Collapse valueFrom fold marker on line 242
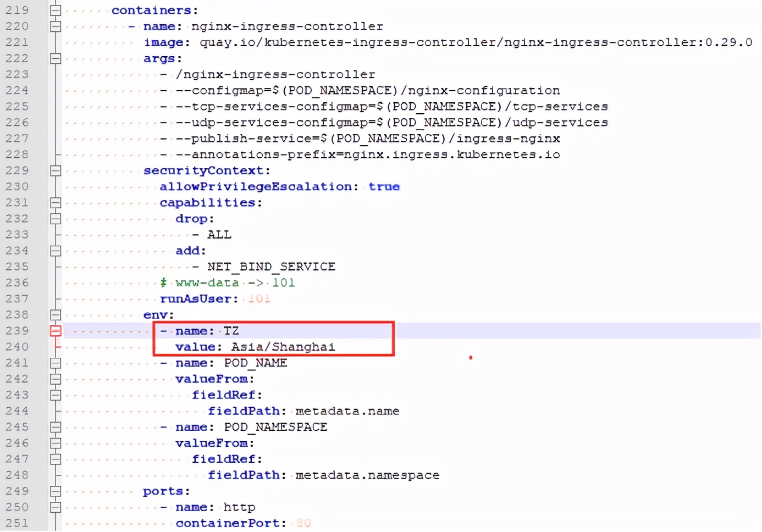This screenshot has height=532, width=762. pos(56,379)
